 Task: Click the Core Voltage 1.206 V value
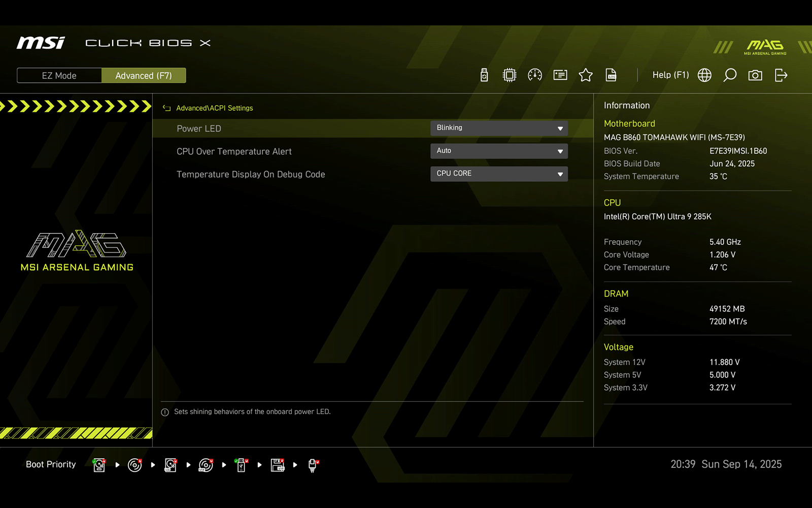722,255
